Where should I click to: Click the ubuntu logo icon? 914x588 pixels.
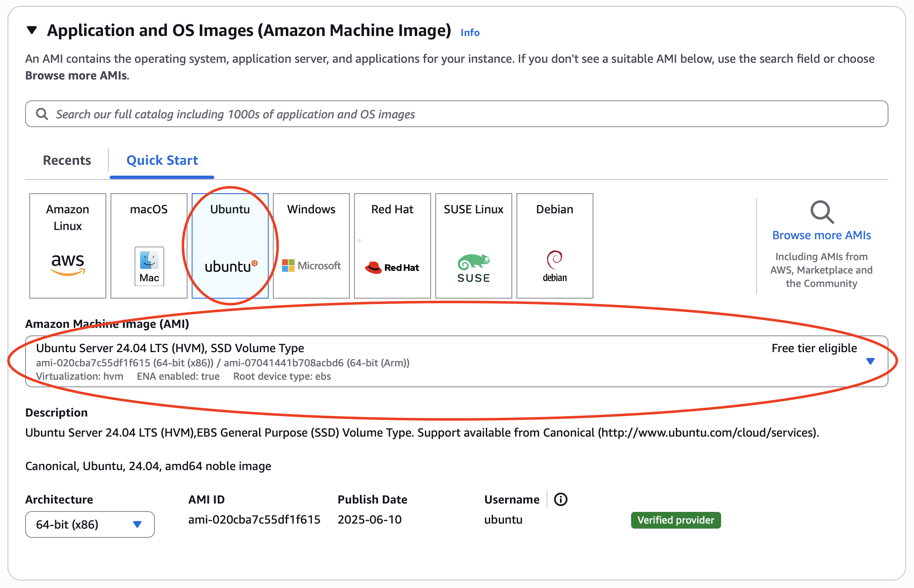click(x=231, y=266)
